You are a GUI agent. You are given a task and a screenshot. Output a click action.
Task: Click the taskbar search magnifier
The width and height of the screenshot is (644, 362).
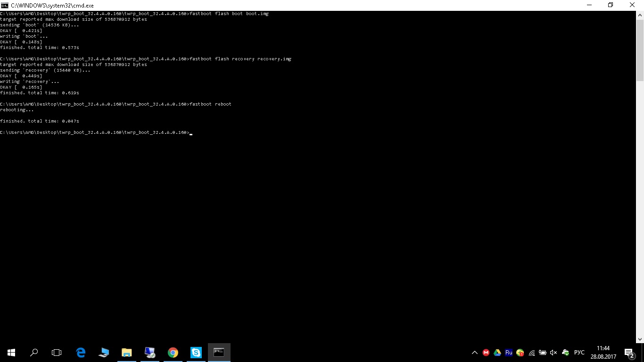pyautogui.click(x=34, y=353)
